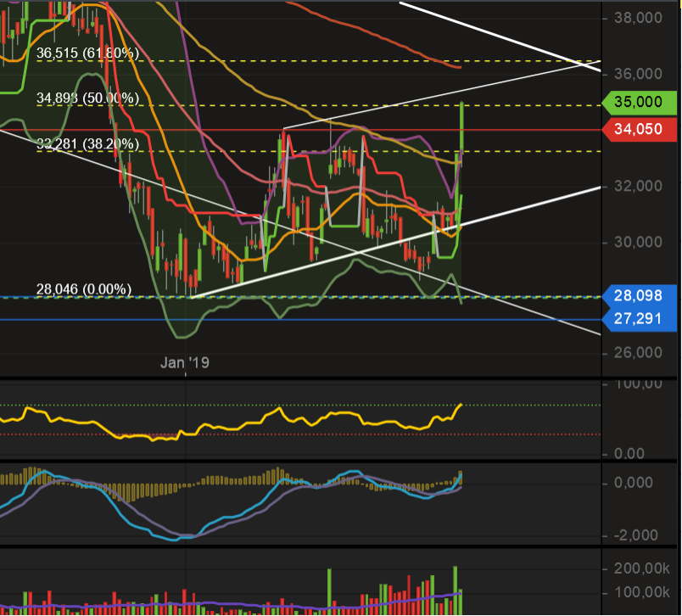Click the Jan '19 date axis label
The image size is (682, 616).
[x=185, y=361]
